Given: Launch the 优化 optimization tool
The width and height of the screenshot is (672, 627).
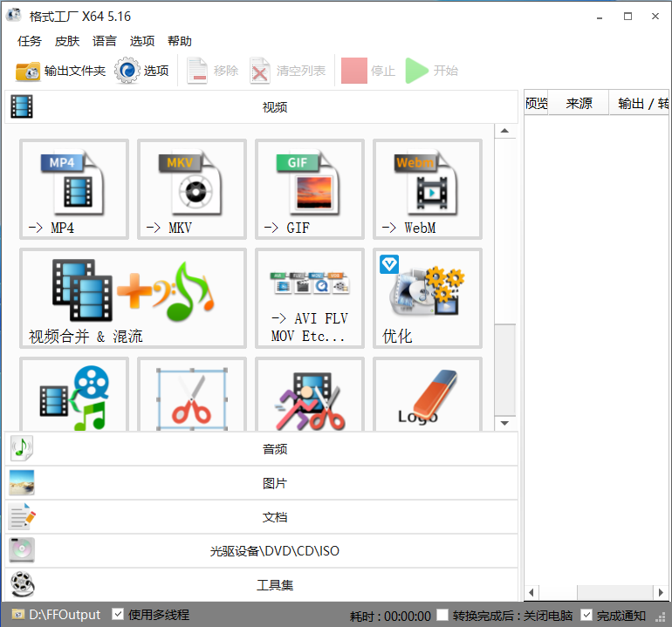Looking at the screenshot, I should tap(428, 298).
